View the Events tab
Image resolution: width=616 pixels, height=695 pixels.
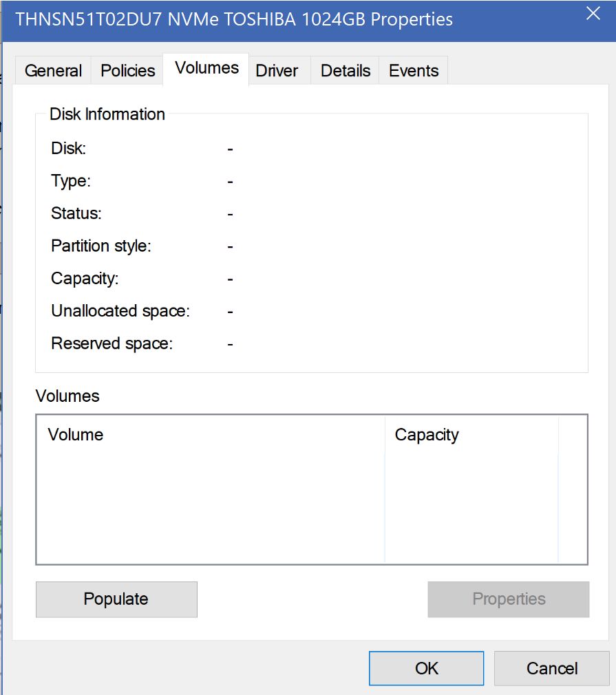pyautogui.click(x=414, y=70)
